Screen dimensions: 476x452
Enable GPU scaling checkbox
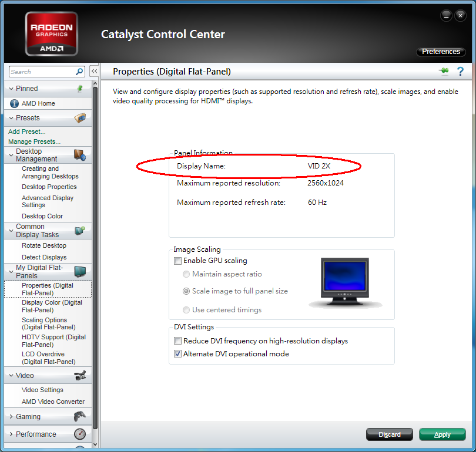pos(178,261)
